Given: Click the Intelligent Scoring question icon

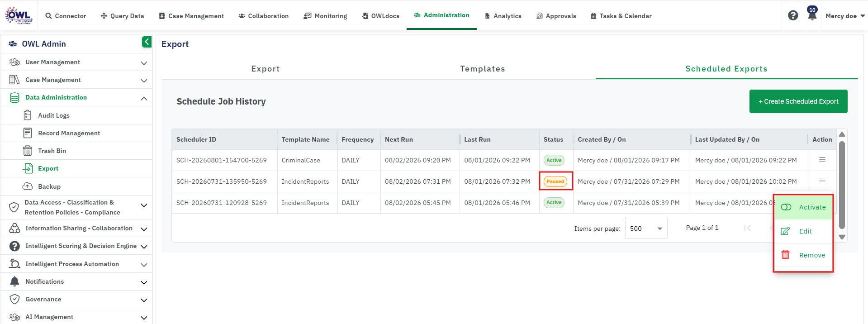Looking at the screenshot, I should (x=14, y=246).
